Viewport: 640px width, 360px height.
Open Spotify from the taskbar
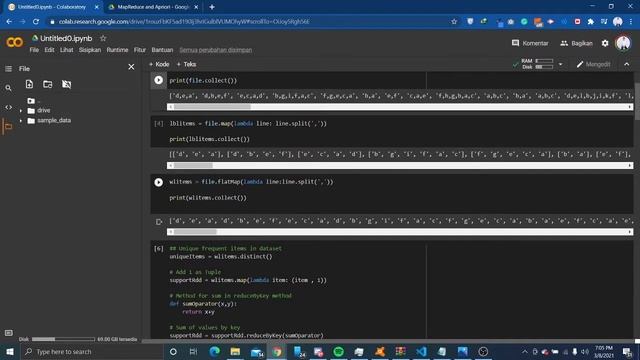338,351
